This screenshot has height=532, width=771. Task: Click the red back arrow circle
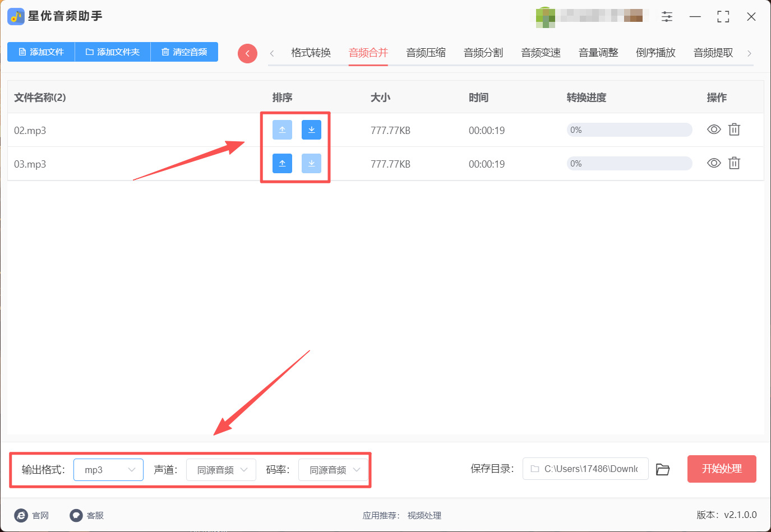point(247,53)
